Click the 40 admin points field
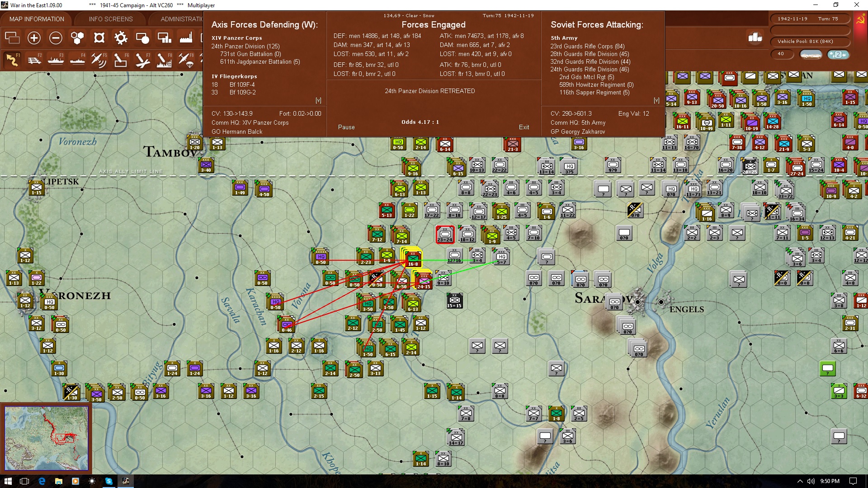The width and height of the screenshot is (868, 488). point(783,54)
